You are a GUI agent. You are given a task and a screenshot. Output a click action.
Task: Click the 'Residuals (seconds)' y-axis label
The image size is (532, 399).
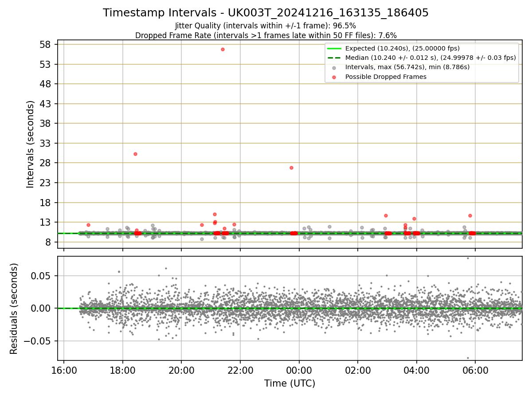[x=14, y=309]
